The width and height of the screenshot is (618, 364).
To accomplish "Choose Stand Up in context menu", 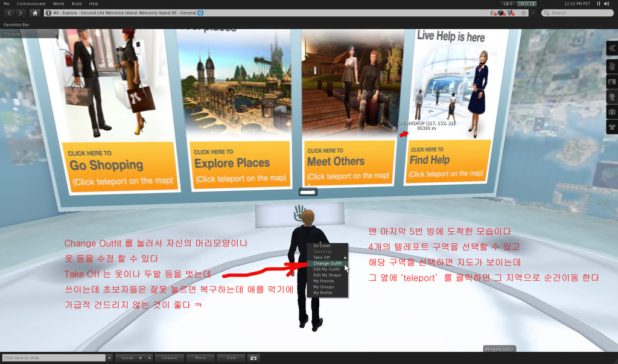I will coord(328,251).
